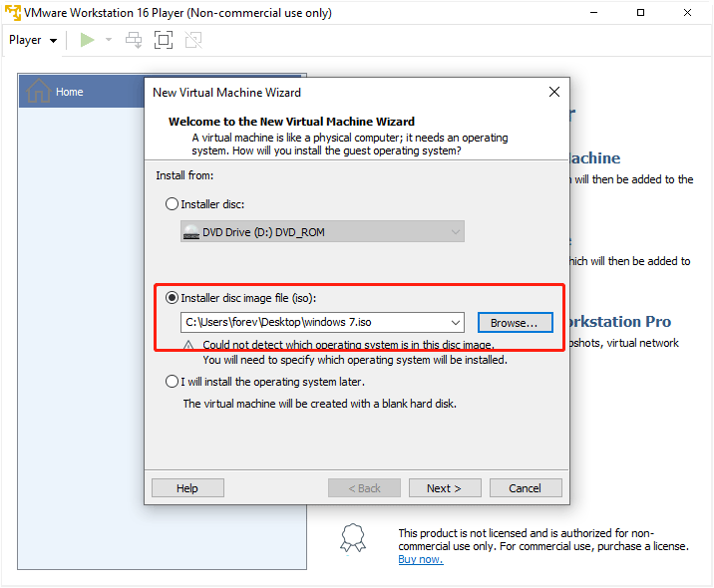The image size is (714, 588).
Task: Click the license ribbon badge icon
Action: [353, 538]
